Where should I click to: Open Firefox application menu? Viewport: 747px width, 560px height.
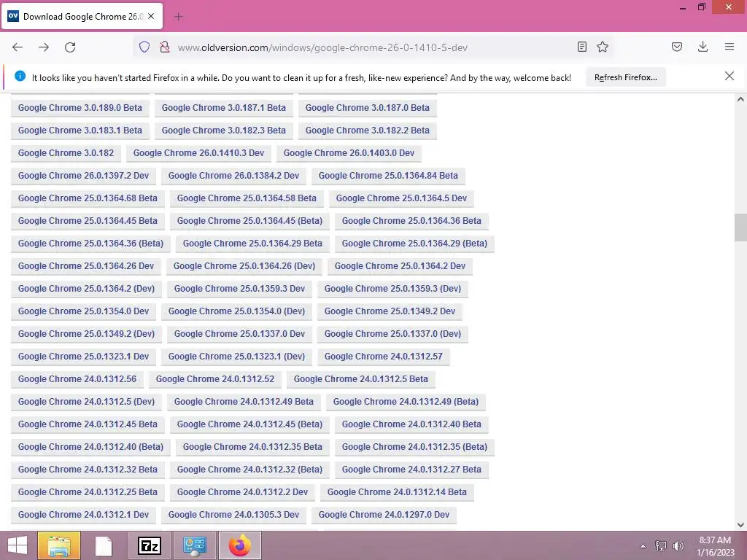coord(729,47)
